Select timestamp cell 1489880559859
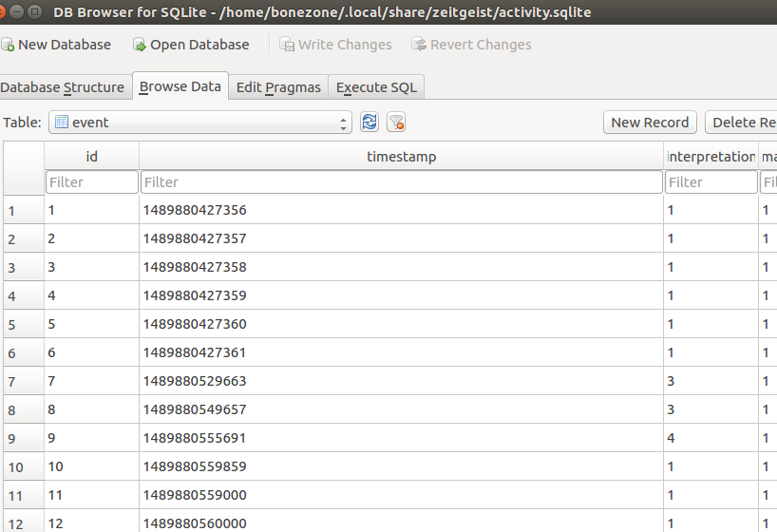777x532 pixels. (402, 466)
